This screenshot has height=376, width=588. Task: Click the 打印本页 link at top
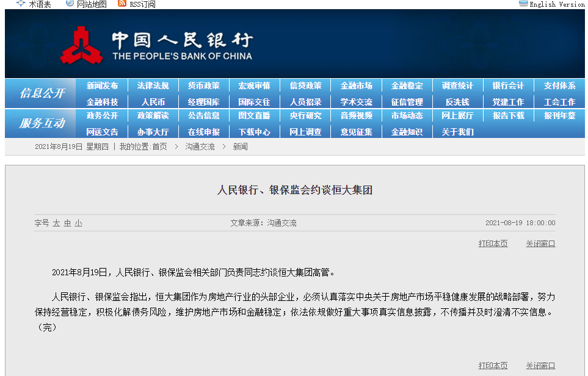pyautogui.click(x=493, y=244)
